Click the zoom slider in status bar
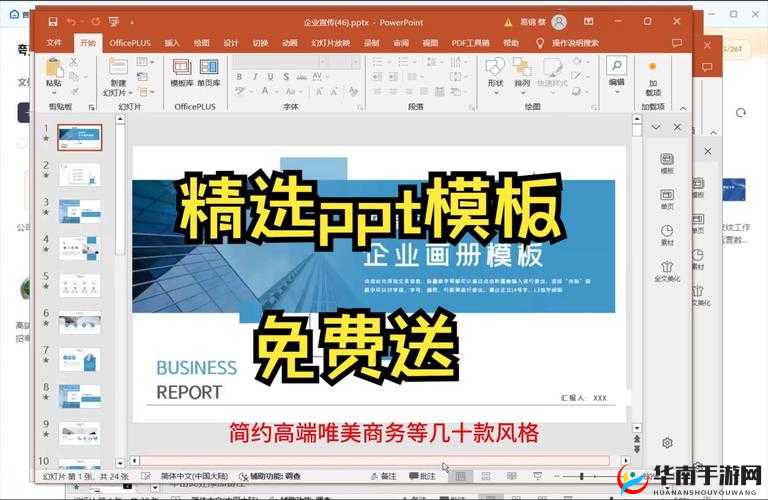This screenshot has height=500, width=768. [581, 476]
